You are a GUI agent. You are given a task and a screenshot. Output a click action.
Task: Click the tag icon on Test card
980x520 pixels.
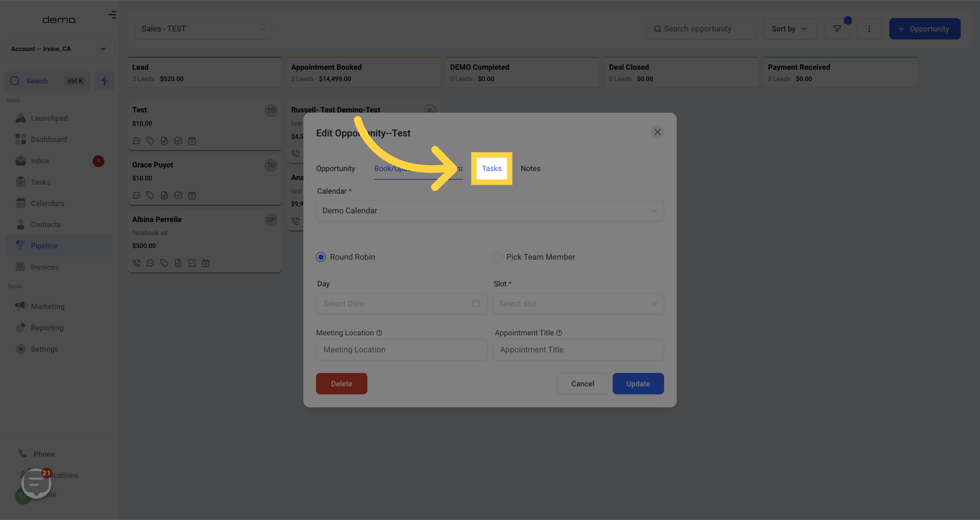coord(150,141)
